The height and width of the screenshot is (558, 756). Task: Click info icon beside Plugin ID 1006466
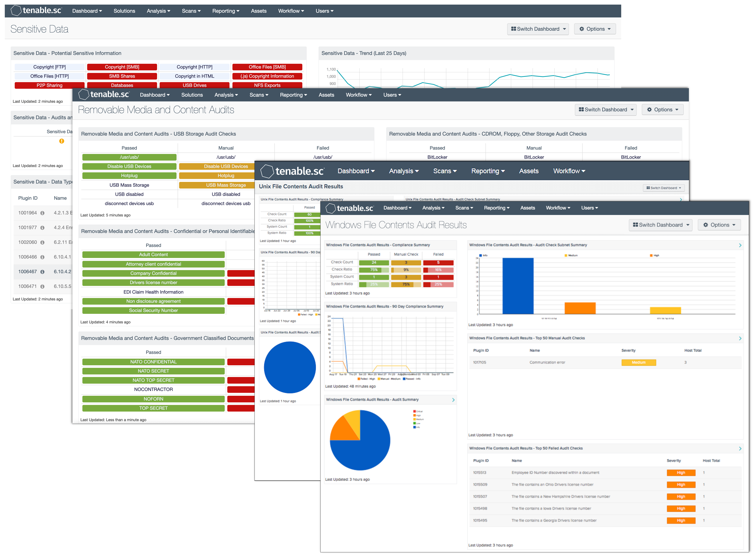click(x=42, y=257)
